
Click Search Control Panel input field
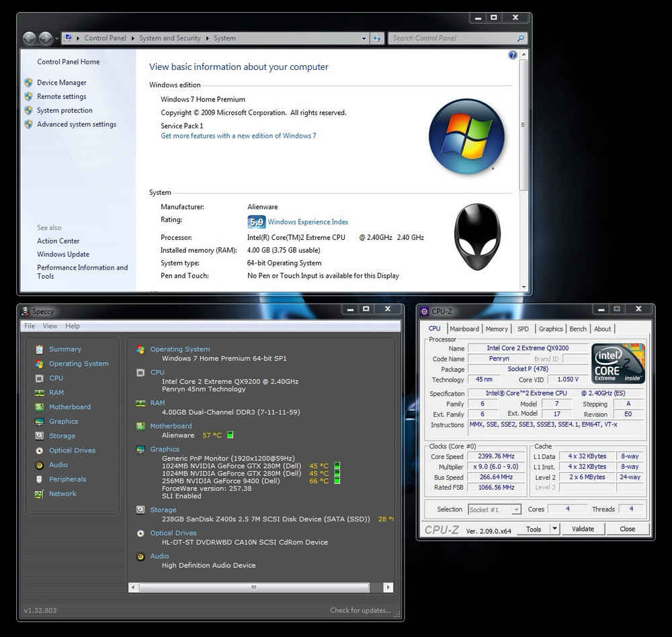pyautogui.click(x=457, y=38)
